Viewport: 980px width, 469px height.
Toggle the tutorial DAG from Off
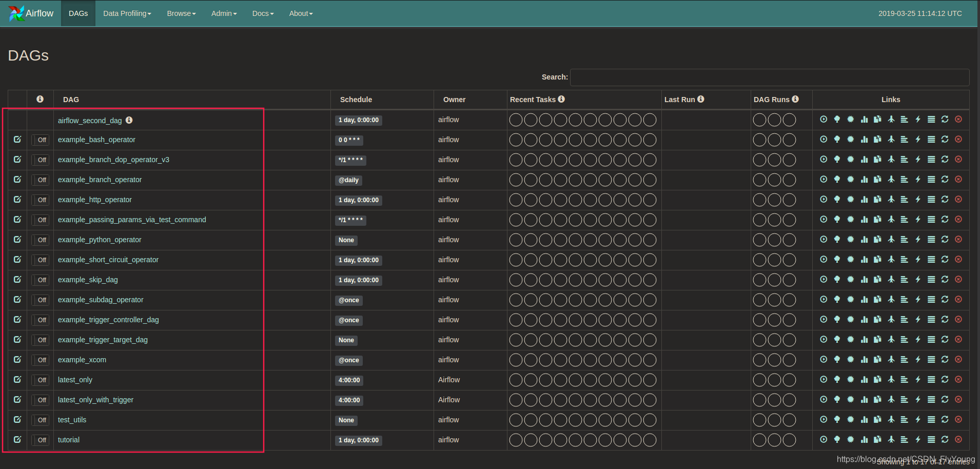[41, 440]
